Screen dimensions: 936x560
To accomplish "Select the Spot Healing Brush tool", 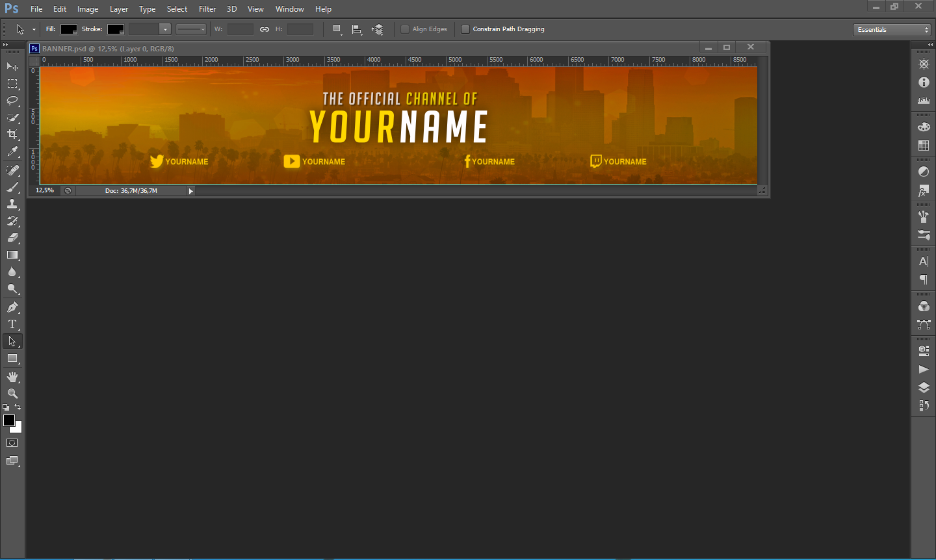I will tap(12, 170).
